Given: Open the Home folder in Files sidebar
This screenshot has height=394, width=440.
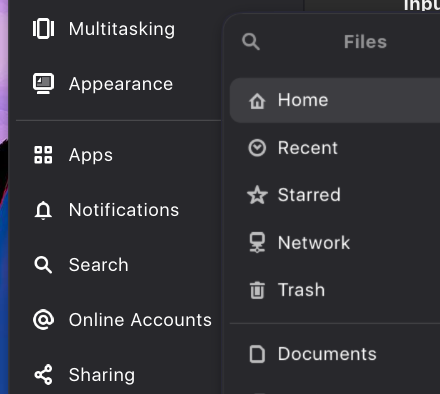Looking at the screenshot, I should coord(335,100).
